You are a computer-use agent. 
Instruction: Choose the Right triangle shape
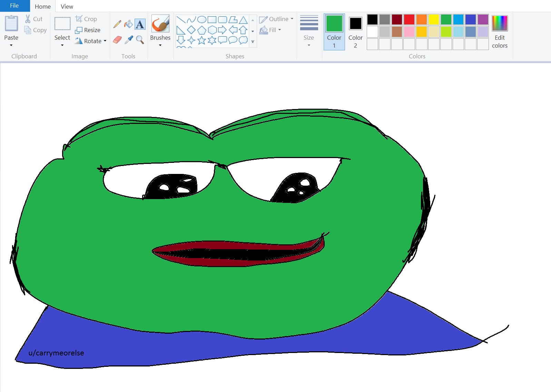click(181, 30)
